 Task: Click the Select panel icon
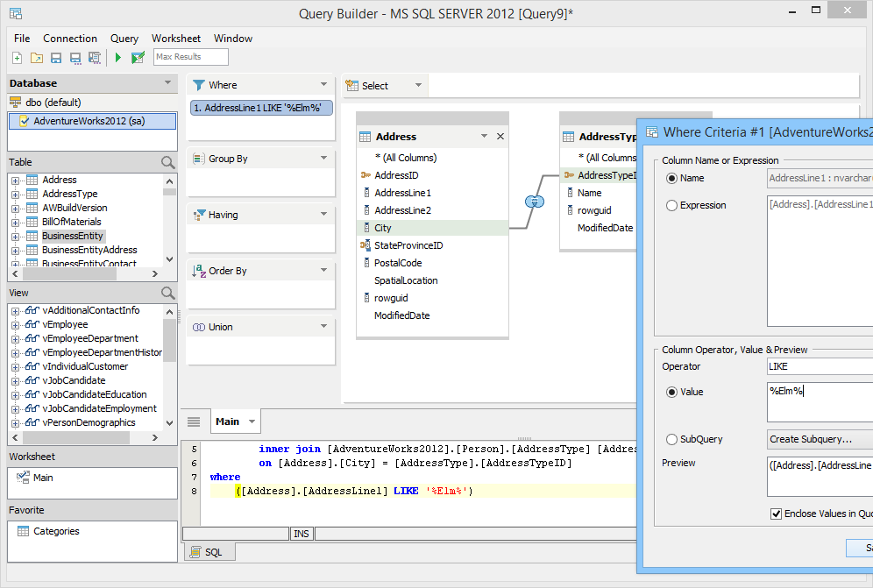point(351,86)
